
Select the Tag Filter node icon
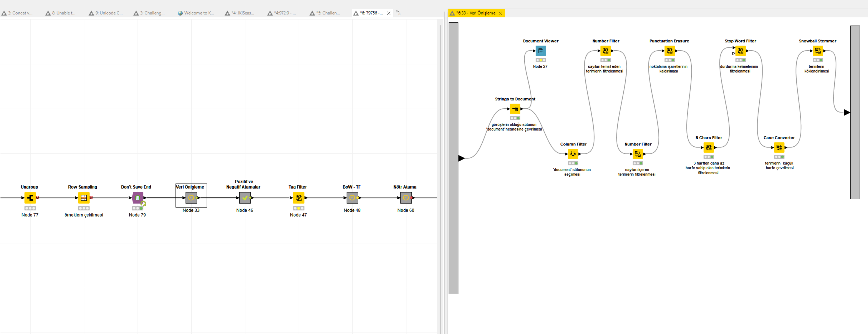coord(299,198)
